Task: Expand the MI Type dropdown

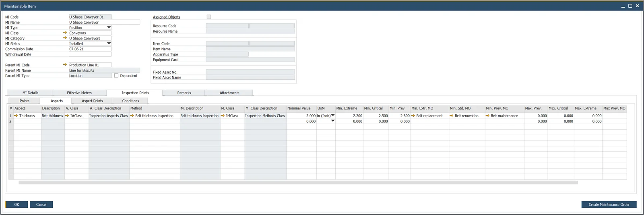Action: [x=109, y=27]
